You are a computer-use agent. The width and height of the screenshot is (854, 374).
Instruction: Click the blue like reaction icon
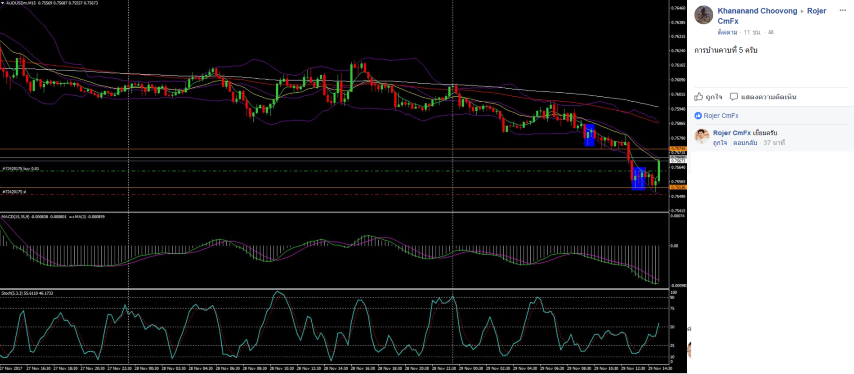[698, 115]
